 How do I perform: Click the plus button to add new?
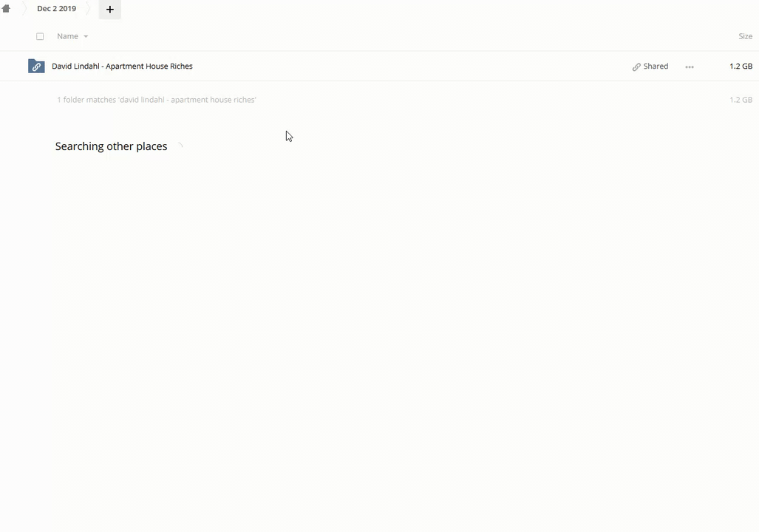point(109,9)
